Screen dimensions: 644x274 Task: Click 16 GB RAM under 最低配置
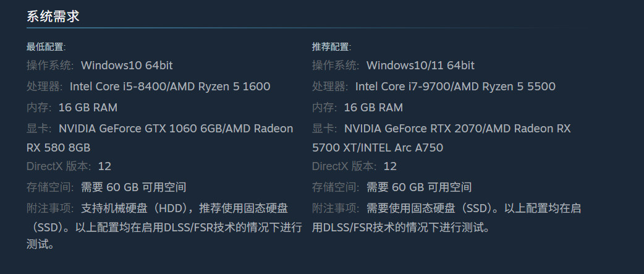[88, 108]
